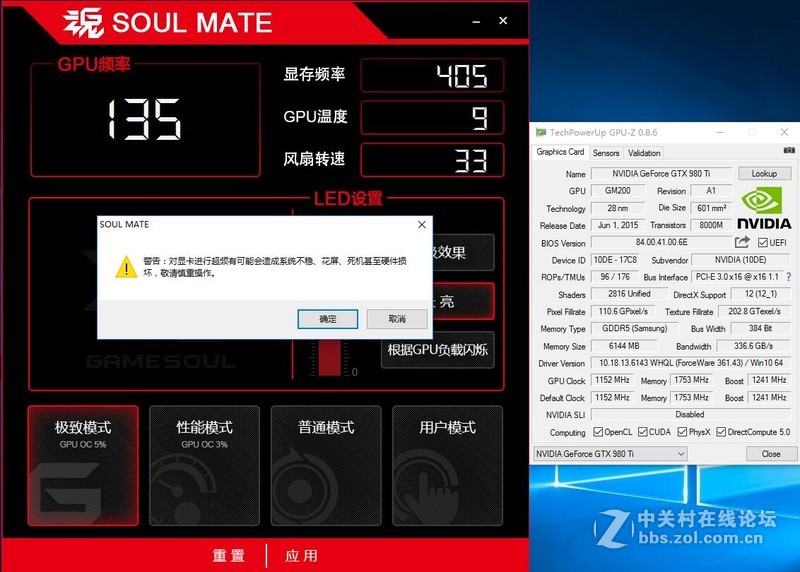Click the 风扇转速 value 33
This screenshot has width=800, height=572.
[433, 160]
